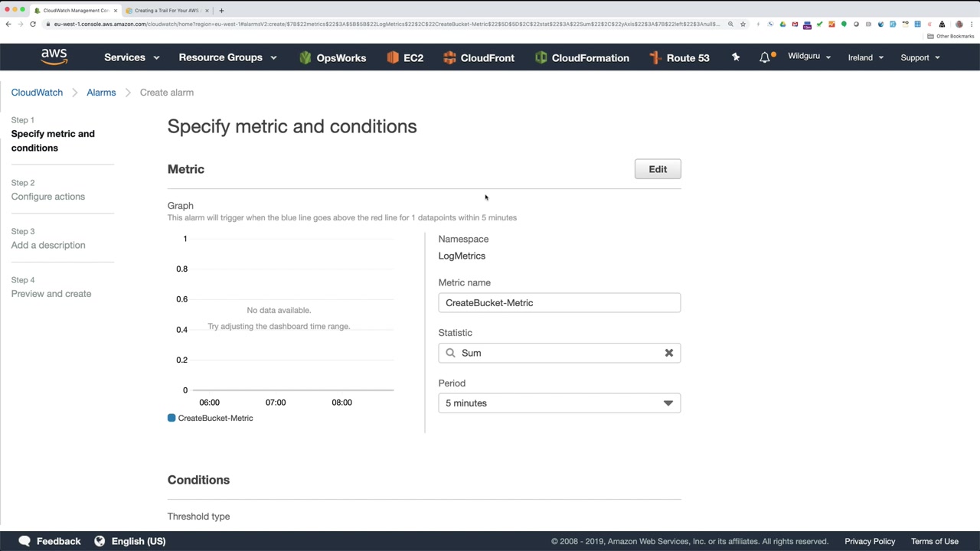Screen dimensions: 980x551
Task: Open the notifications bell
Action: tap(765, 57)
